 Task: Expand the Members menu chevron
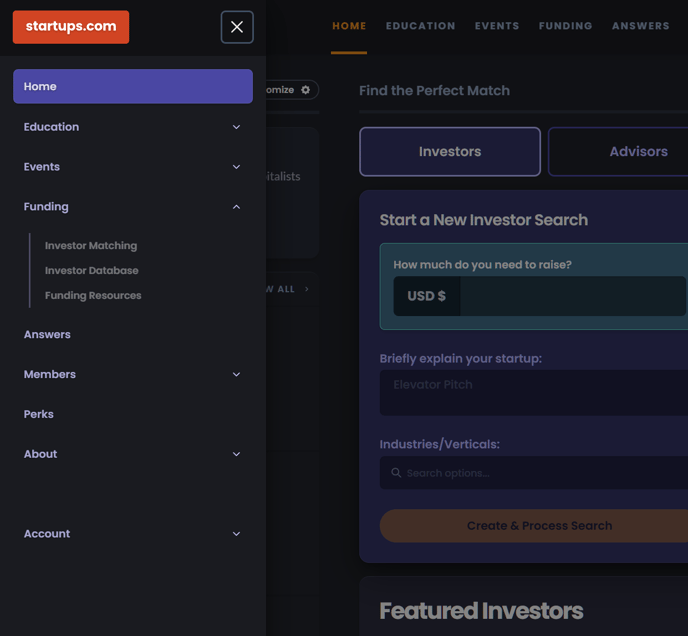236,375
